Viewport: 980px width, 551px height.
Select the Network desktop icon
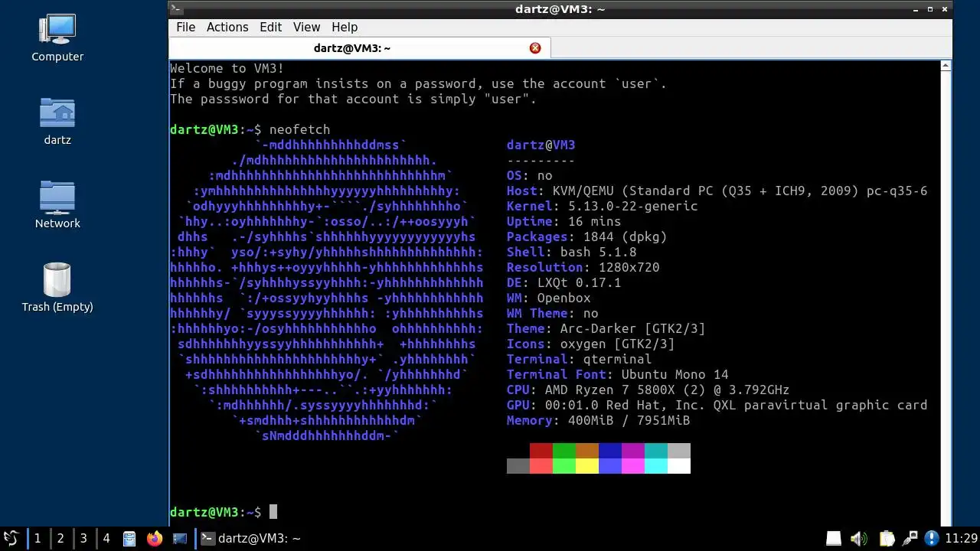[57, 205]
